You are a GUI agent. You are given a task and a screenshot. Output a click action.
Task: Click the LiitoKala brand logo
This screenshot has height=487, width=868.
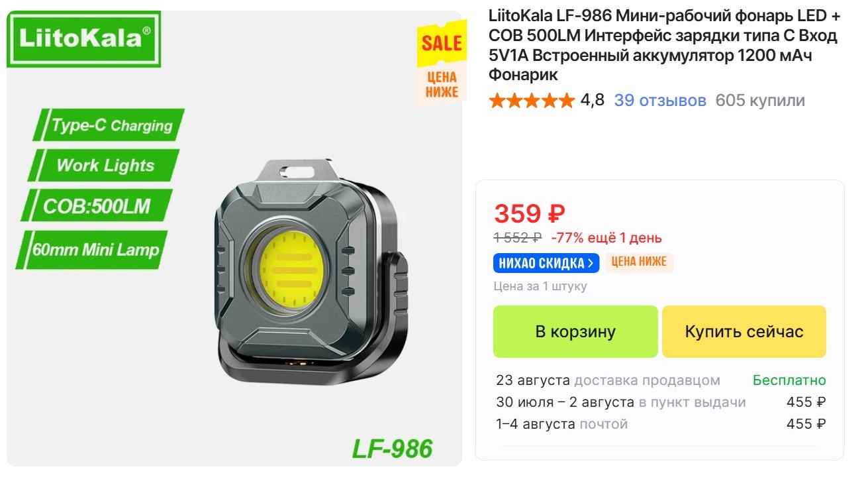[83, 39]
